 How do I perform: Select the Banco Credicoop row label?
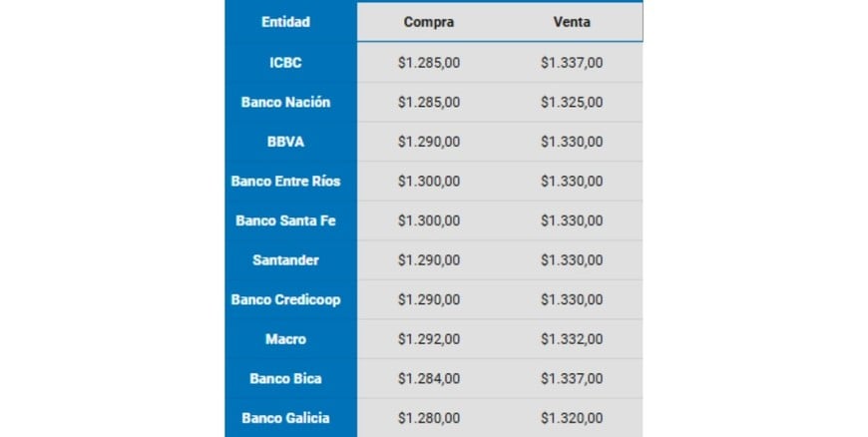285,299
